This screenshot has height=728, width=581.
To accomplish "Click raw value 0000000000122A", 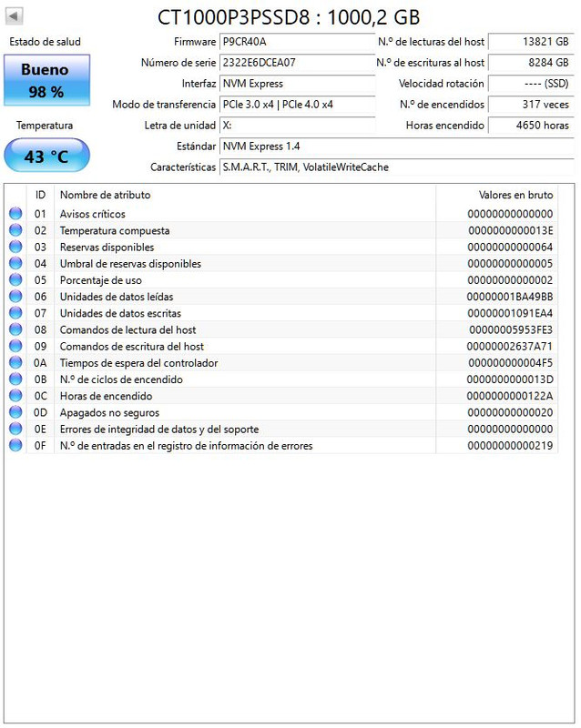I will tap(509, 396).
